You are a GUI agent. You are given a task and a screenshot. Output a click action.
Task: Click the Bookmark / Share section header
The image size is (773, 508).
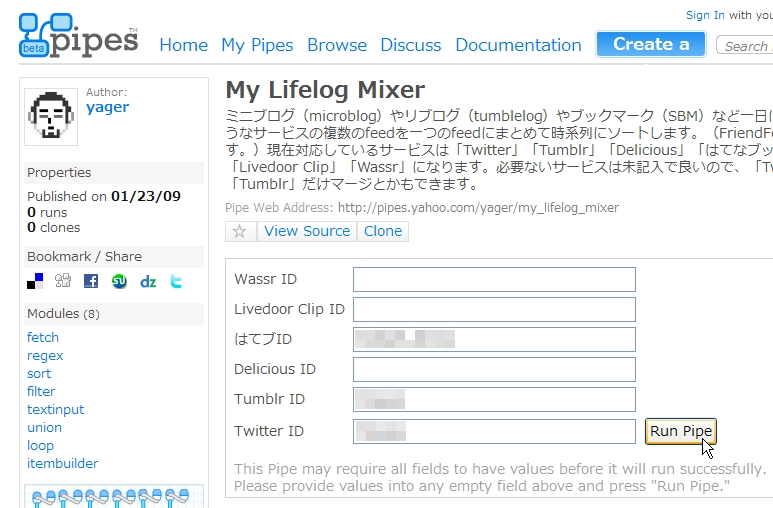tap(114, 256)
